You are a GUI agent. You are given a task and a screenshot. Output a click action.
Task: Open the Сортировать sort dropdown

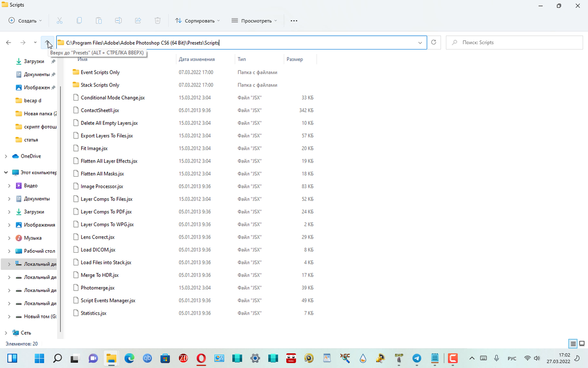pyautogui.click(x=197, y=21)
